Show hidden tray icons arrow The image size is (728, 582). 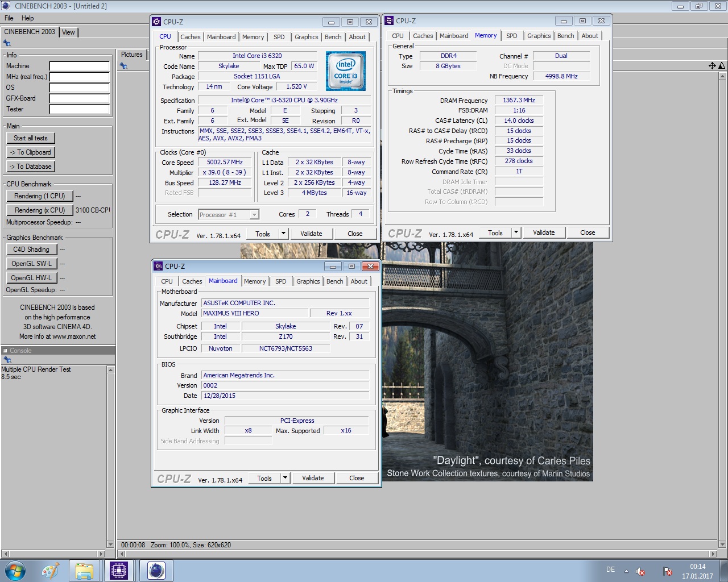tap(626, 571)
